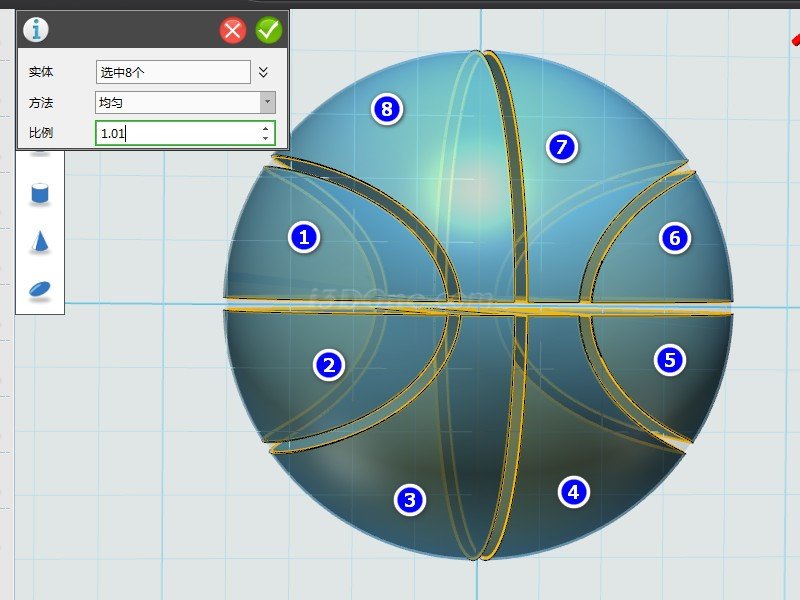Select the ellipsoid primitive tool
800x600 pixels.
tap(40, 289)
